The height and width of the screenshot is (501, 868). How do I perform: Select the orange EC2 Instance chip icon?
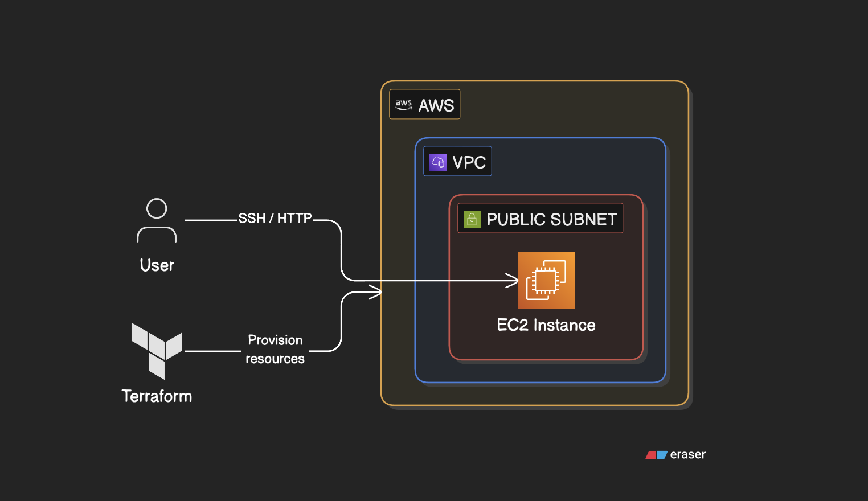tap(546, 280)
